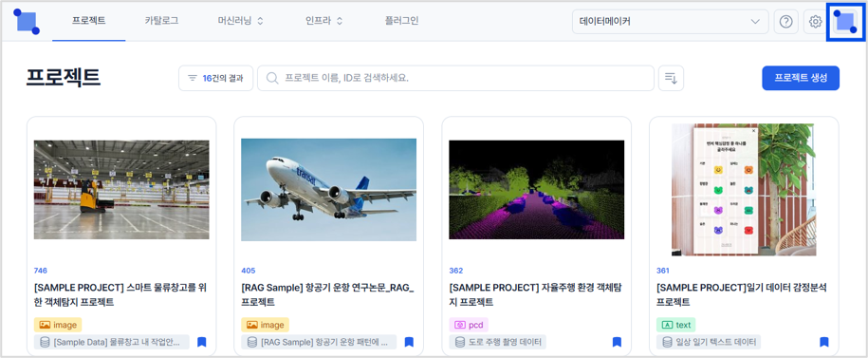Toggle bookmark on RAG Sample airplane project

409,342
